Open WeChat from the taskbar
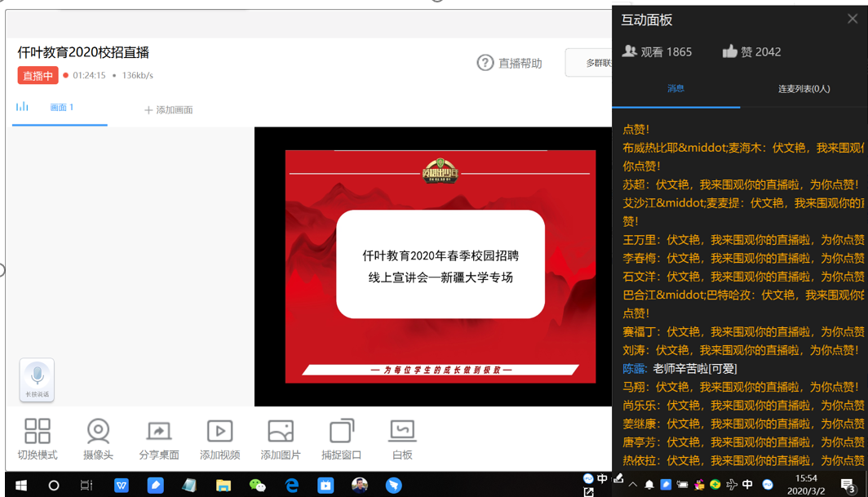Screen dimensions: 868x497 (258, 486)
